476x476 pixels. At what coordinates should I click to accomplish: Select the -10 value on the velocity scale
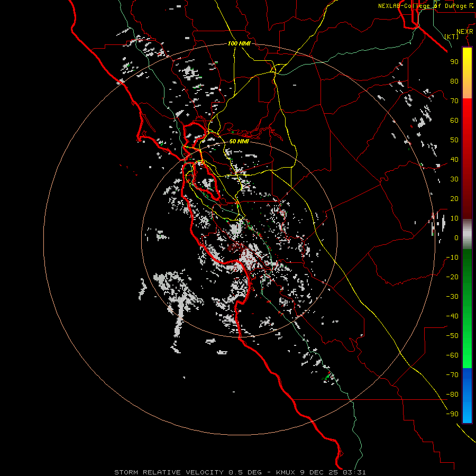point(452,258)
